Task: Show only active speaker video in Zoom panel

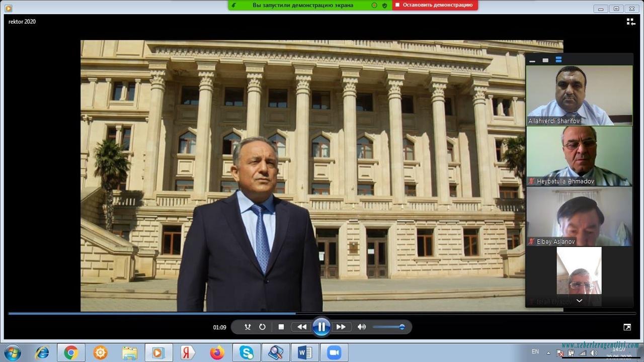Action: point(545,60)
